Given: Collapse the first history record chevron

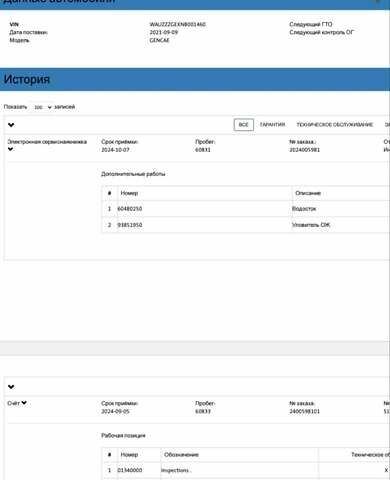Looking at the screenshot, I should pos(11,125).
